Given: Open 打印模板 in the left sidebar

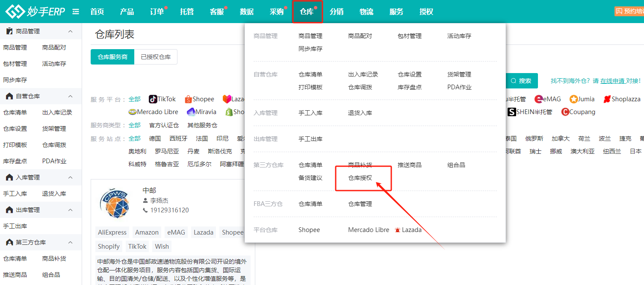Looking at the screenshot, I should [x=15, y=145].
